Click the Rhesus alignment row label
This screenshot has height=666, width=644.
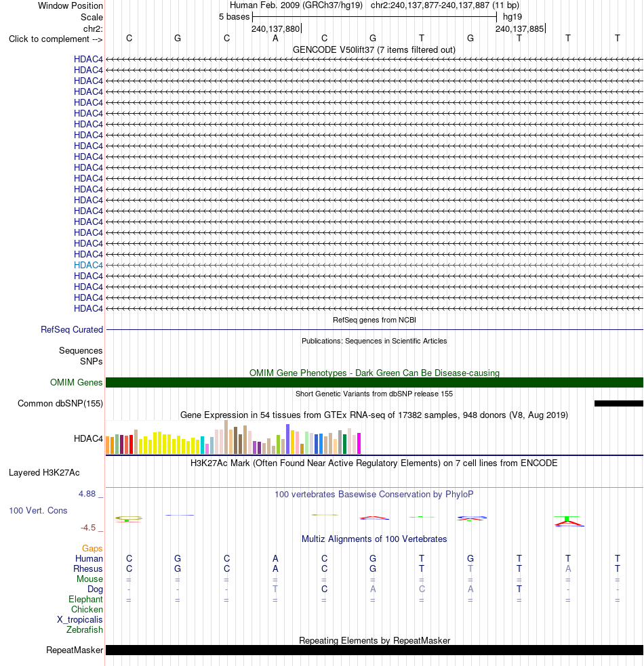coord(88,568)
